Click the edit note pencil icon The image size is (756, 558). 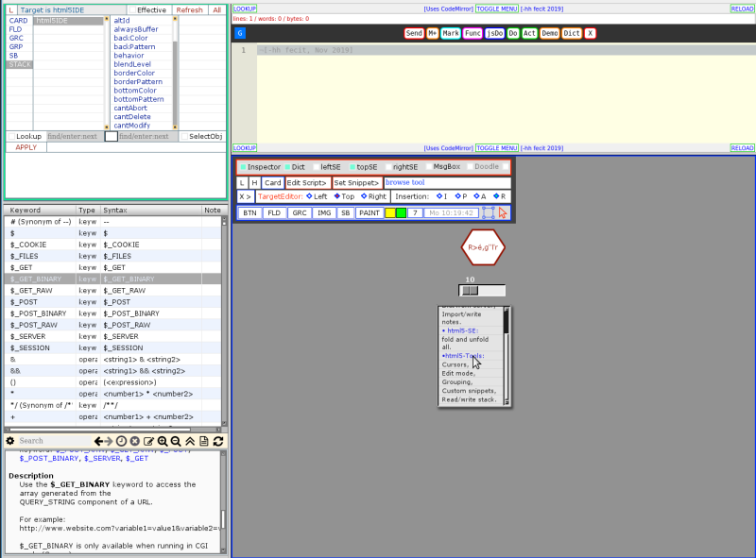(148, 441)
